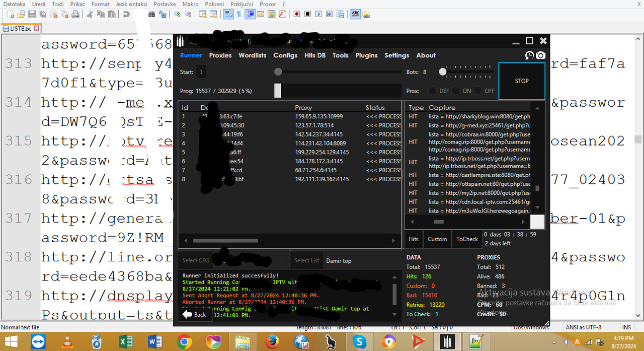This screenshot has width=644, height=351.
Task: Open Skype from the taskbar
Action: [360, 342]
